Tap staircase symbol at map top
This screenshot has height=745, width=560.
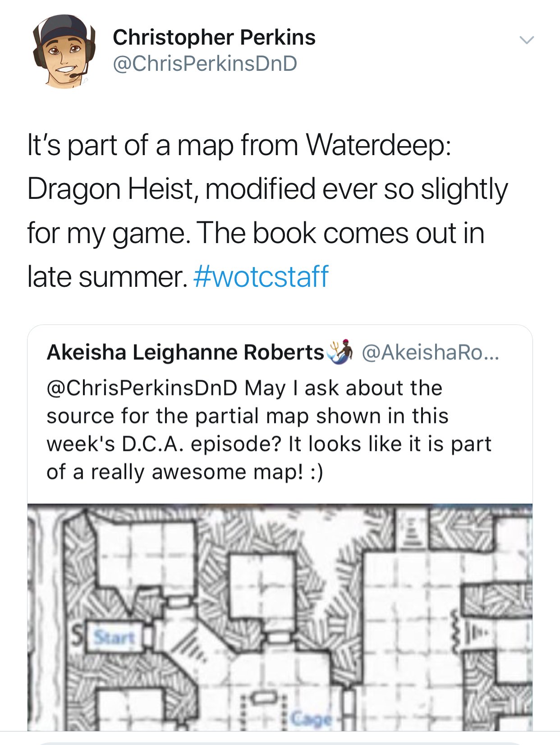(410, 531)
